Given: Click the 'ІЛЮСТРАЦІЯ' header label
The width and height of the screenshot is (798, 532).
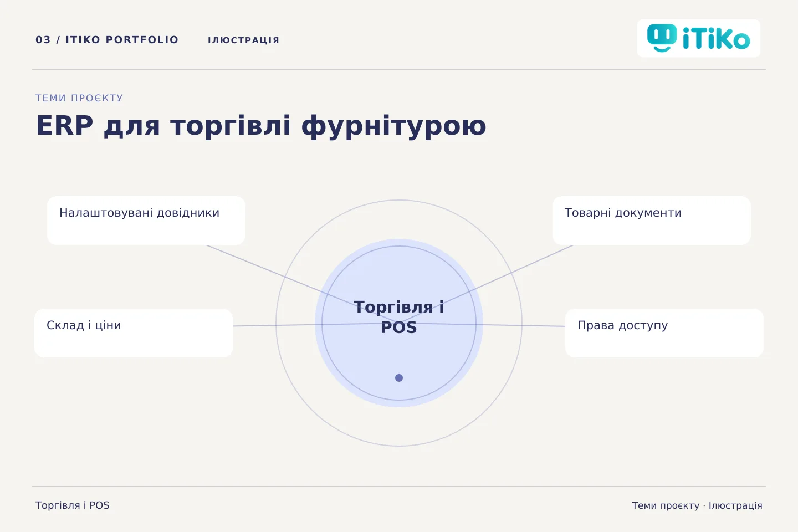Looking at the screenshot, I should [244, 40].
